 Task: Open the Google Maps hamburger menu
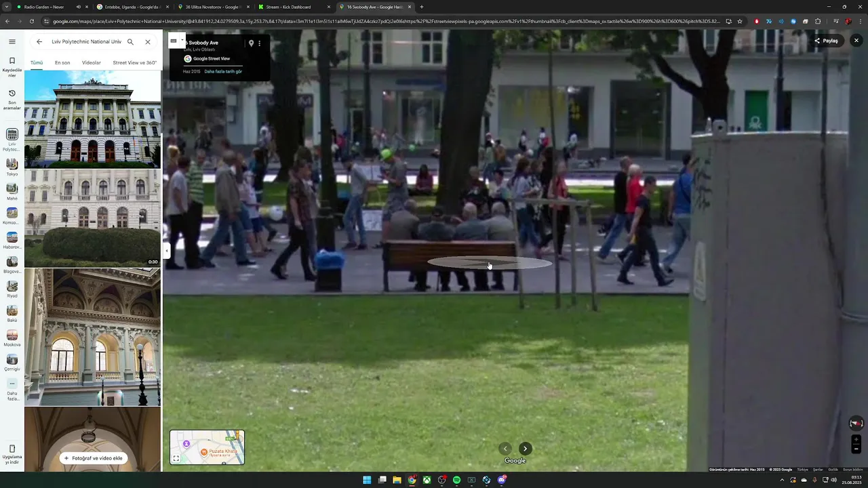tap(12, 42)
